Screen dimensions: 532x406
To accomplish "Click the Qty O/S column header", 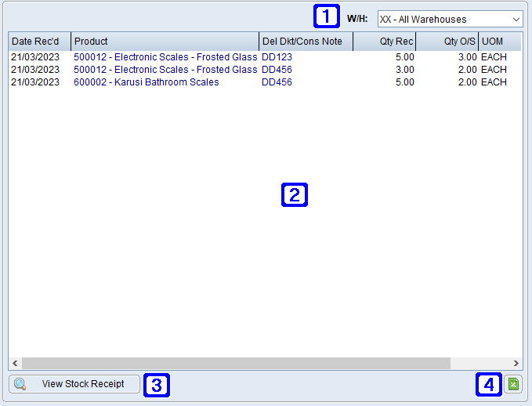I will pyautogui.click(x=447, y=42).
